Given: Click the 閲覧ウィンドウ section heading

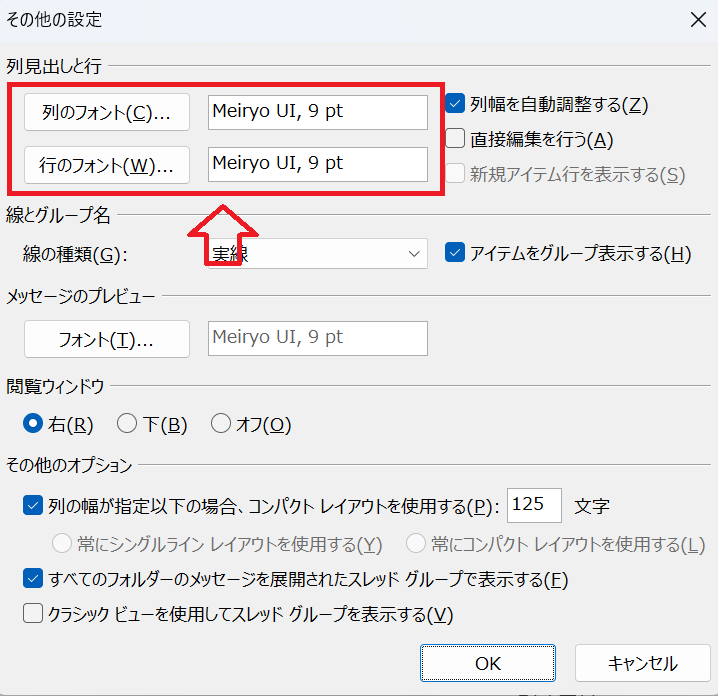Looking at the screenshot, I should click(55, 386).
